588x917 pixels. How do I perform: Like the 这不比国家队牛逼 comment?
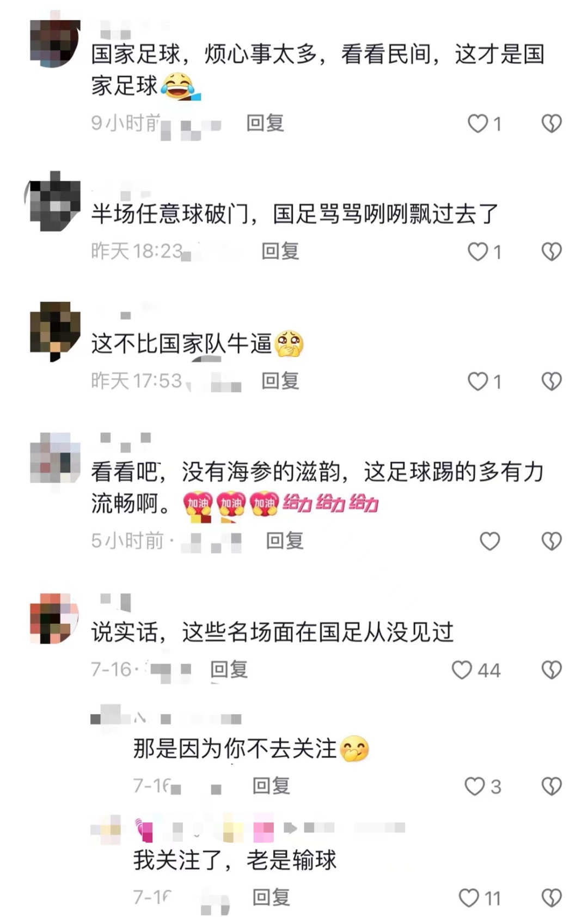(x=478, y=381)
